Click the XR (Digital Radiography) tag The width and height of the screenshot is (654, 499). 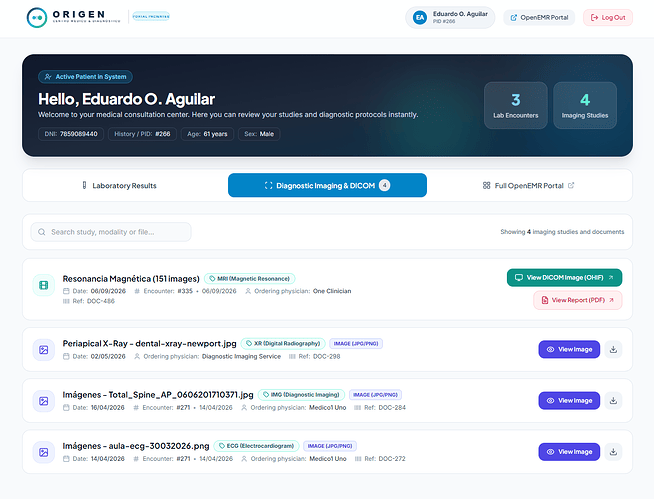coord(283,343)
